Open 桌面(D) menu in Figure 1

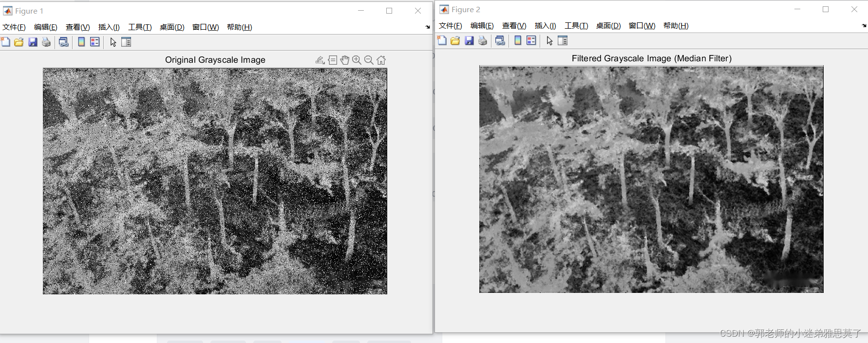(172, 27)
